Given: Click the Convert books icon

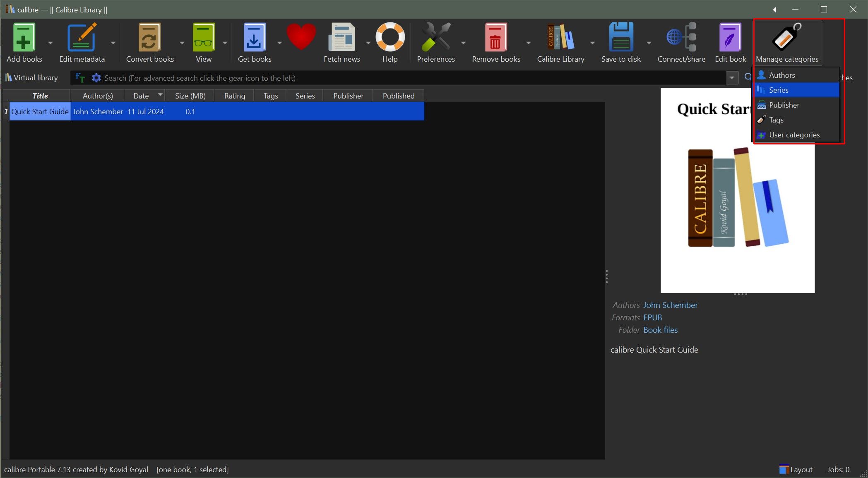Looking at the screenshot, I should (149, 38).
